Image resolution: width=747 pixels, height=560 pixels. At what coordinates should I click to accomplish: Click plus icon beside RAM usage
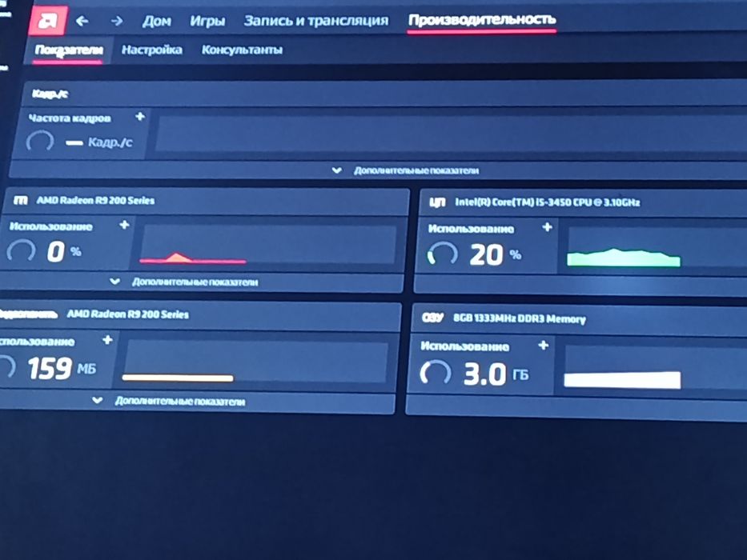click(x=544, y=345)
